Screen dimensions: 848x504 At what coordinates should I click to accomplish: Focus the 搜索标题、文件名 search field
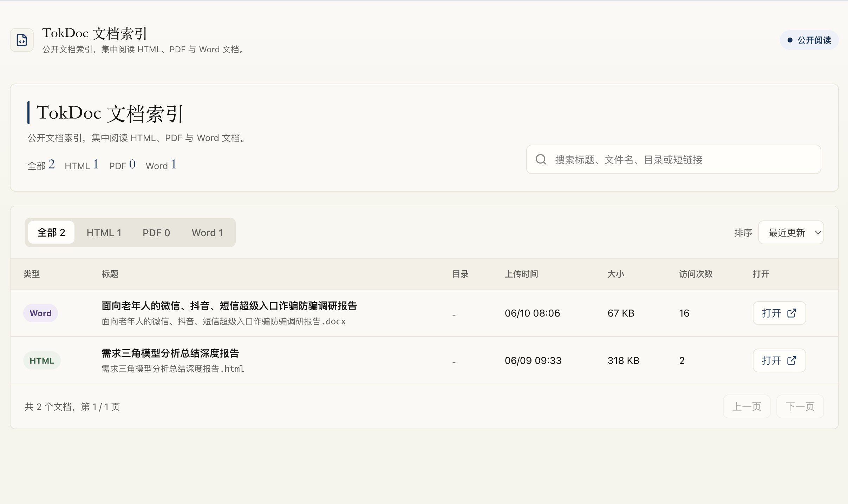pos(673,159)
